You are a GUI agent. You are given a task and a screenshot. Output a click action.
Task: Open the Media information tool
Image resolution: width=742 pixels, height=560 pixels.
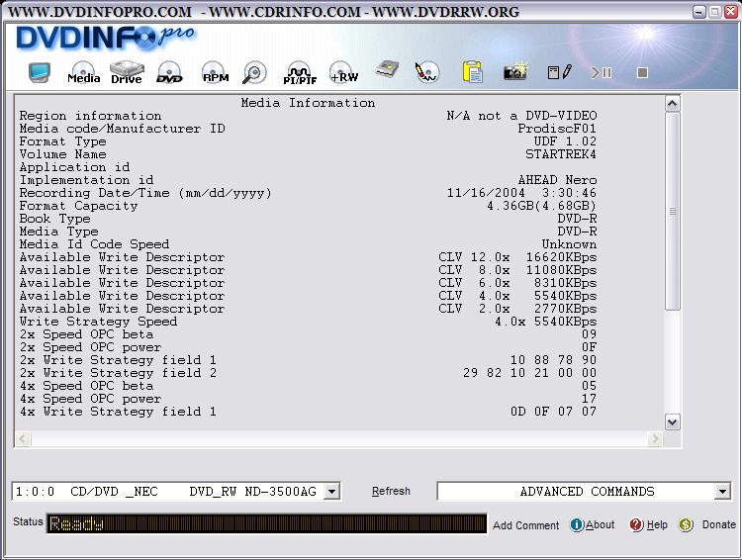coord(84,72)
